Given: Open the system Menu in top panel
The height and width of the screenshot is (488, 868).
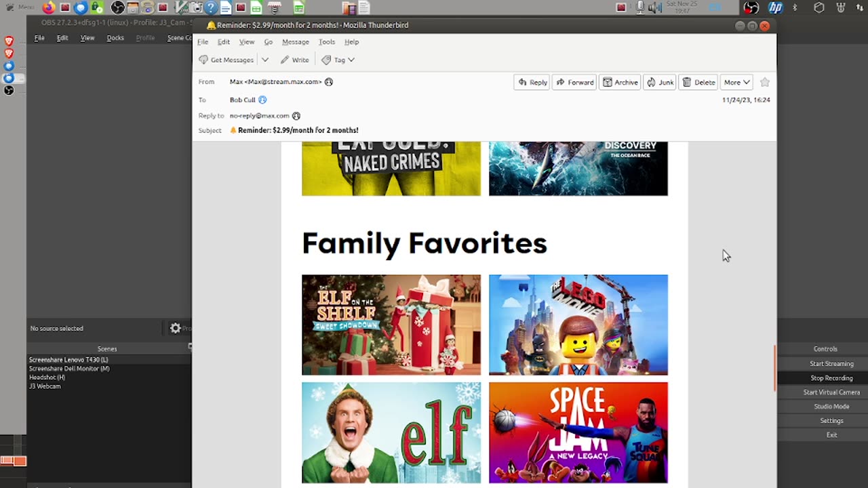Looking at the screenshot, I should tap(20, 7).
